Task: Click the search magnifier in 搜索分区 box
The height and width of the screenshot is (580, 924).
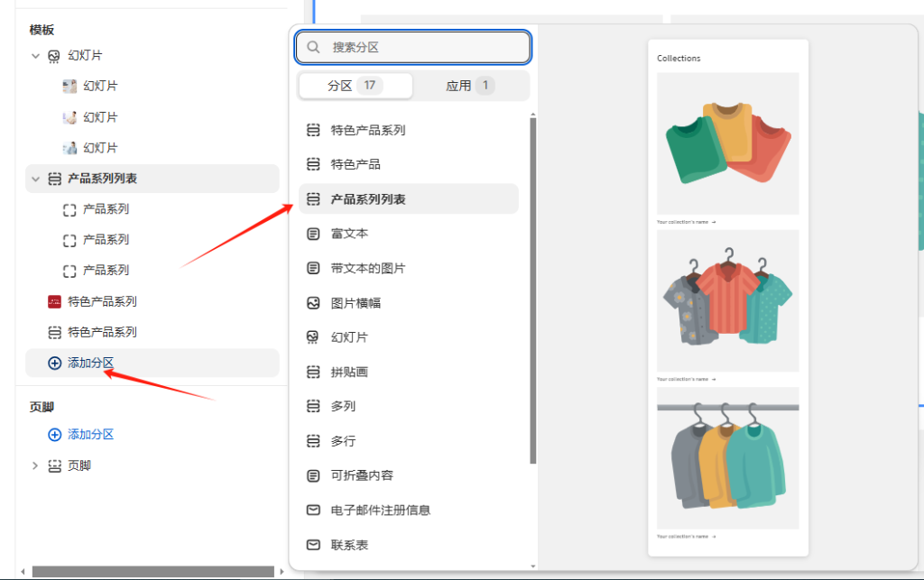Action: tap(313, 47)
